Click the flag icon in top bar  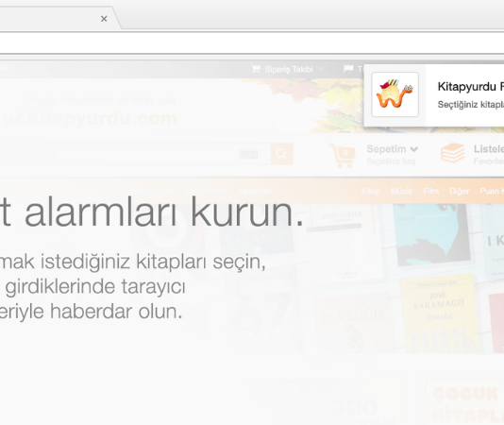348,69
